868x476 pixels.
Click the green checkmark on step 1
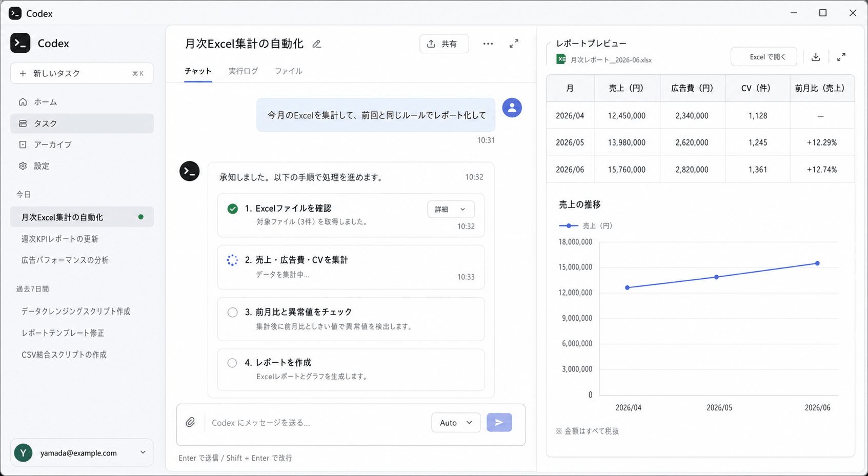coord(232,209)
